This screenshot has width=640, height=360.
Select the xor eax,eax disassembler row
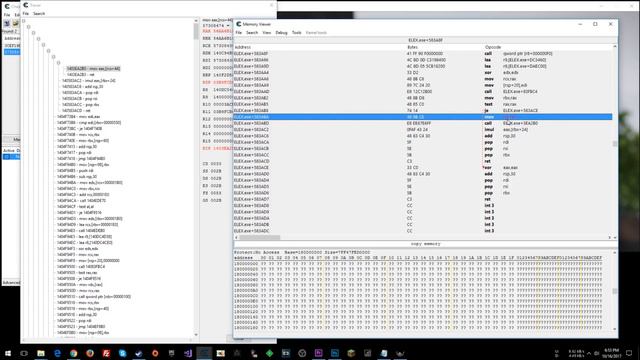pos(422,168)
